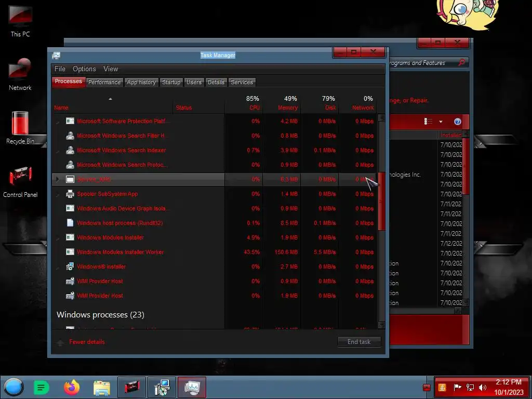The image size is (532, 399).
Task: Click the Start orb on the taskbar
Action: [x=14, y=387]
